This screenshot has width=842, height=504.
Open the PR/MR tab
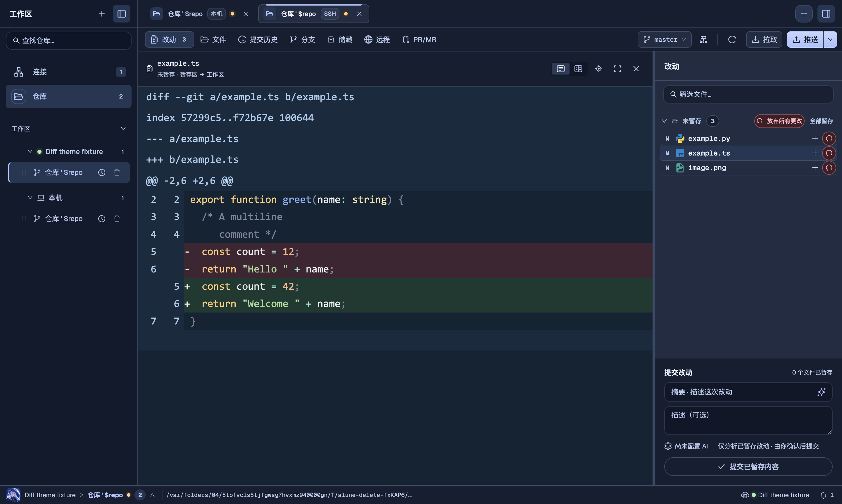point(419,40)
